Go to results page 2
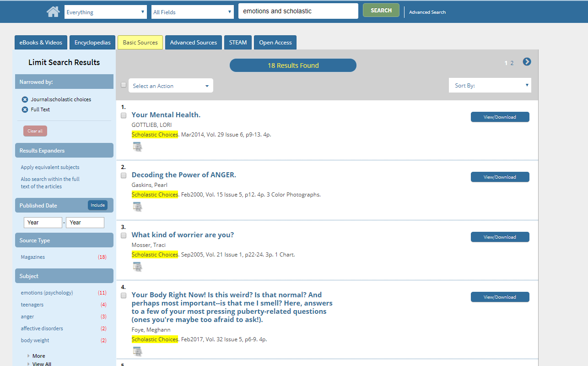This screenshot has width=588, height=366. (512, 63)
